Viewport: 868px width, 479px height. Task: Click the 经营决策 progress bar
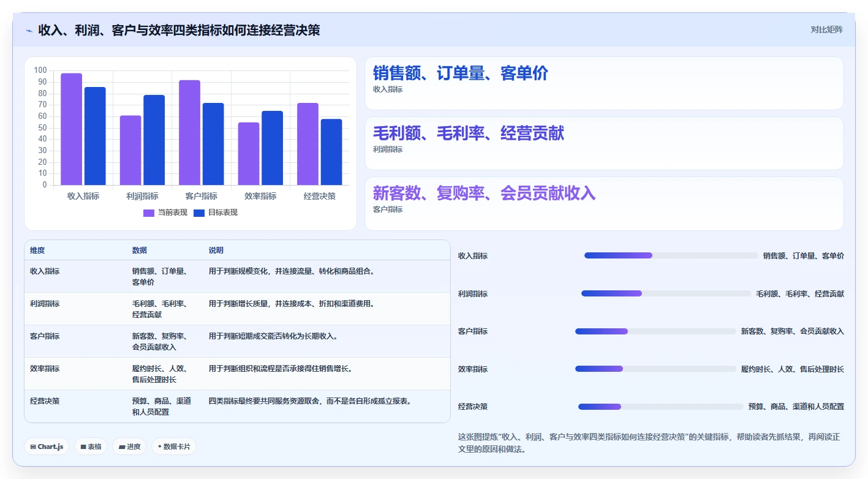pyautogui.click(x=660, y=407)
